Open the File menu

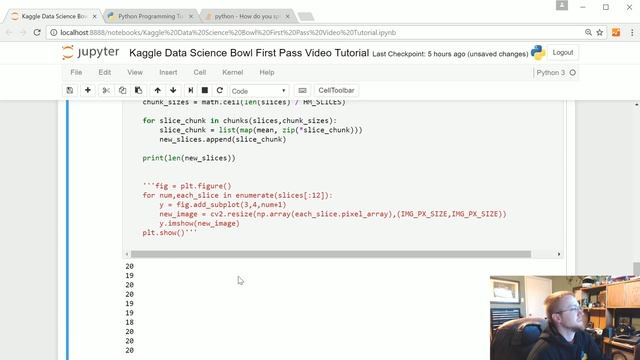pyautogui.click(x=76, y=72)
